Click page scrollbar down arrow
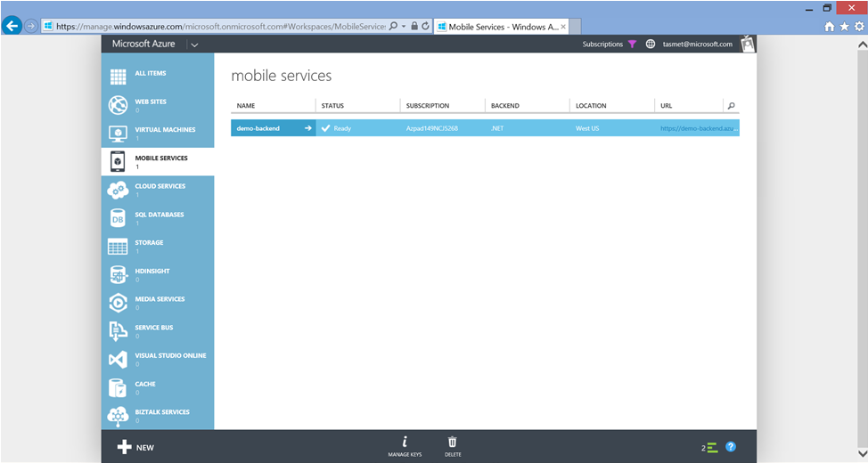The image size is (868, 463). point(862,453)
